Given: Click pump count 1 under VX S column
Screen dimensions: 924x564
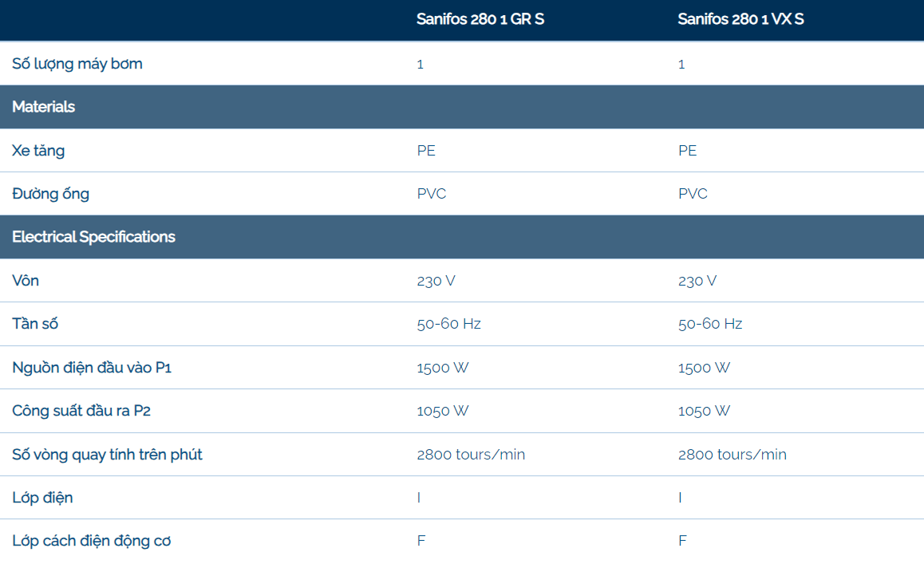Looking at the screenshot, I should (x=681, y=65).
